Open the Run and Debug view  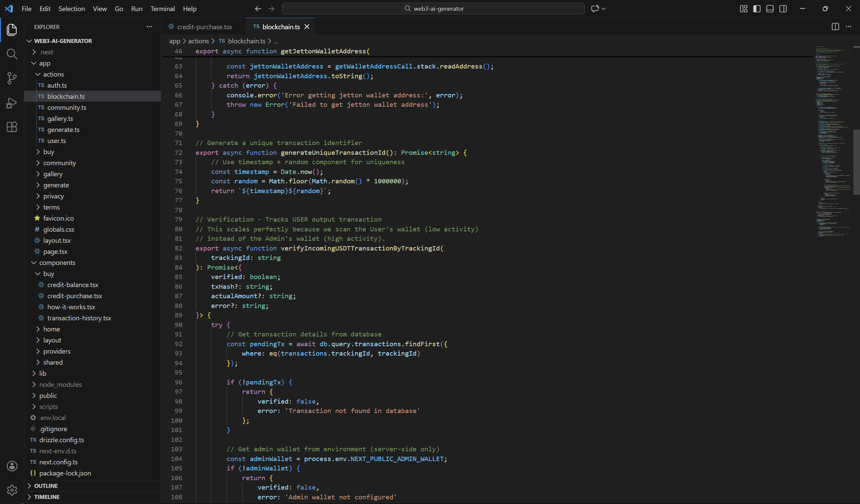coord(12,103)
